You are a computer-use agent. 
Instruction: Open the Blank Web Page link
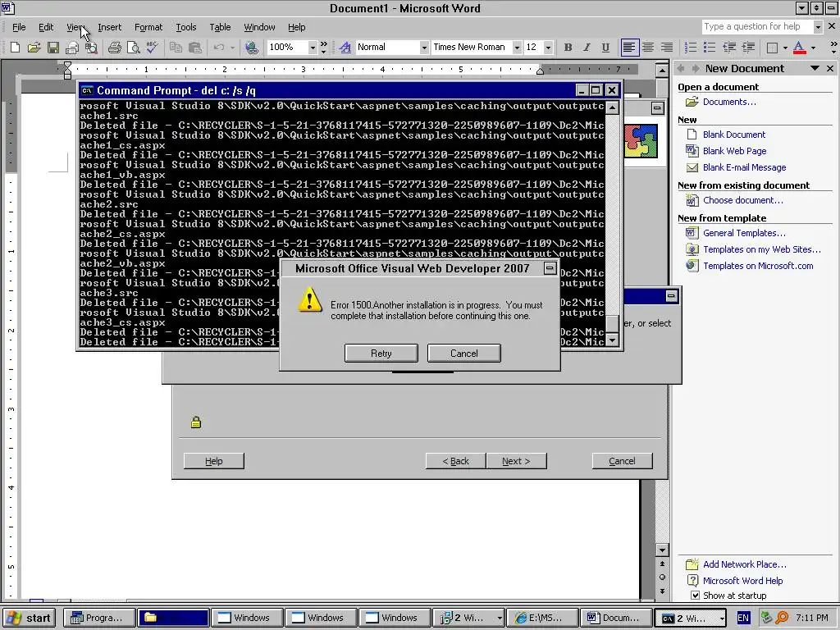click(x=734, y=151)
